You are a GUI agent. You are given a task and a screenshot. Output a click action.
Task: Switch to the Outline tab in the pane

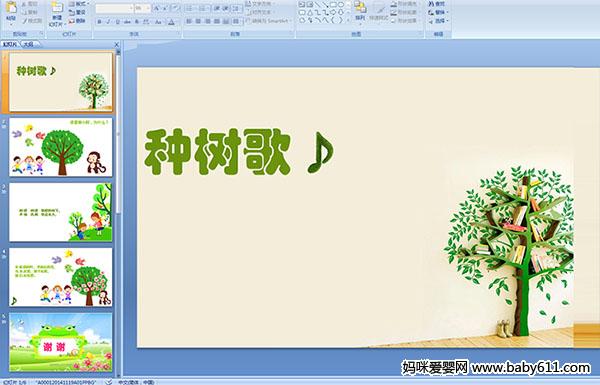[x=29, y=44]
